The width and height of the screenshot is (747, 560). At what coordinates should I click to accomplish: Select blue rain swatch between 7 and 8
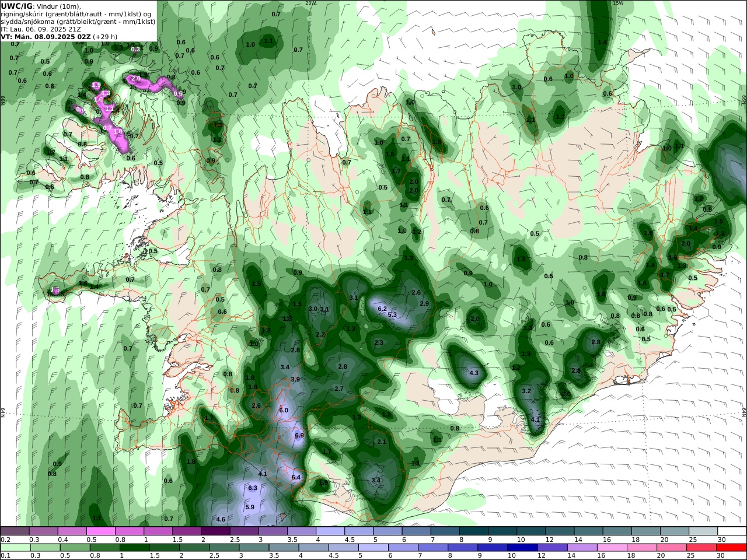[432, 548]
